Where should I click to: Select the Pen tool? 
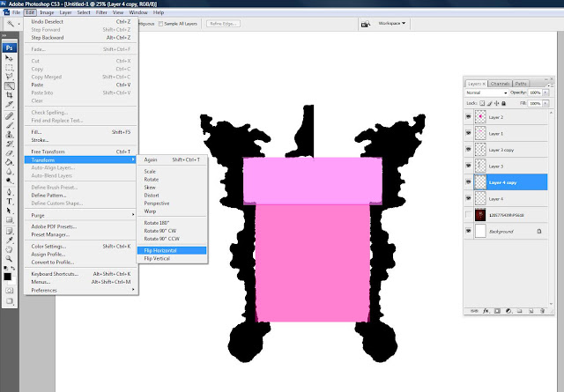click(x=10, y=192)
